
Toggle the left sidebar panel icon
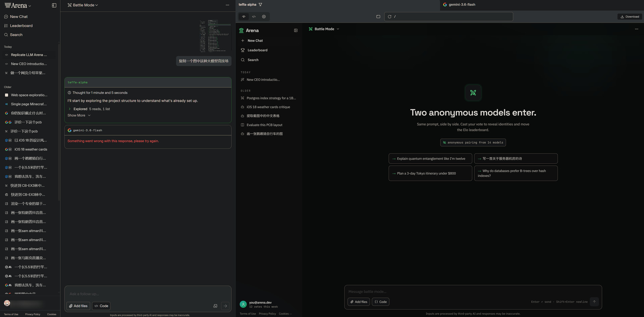coord(54,5)
